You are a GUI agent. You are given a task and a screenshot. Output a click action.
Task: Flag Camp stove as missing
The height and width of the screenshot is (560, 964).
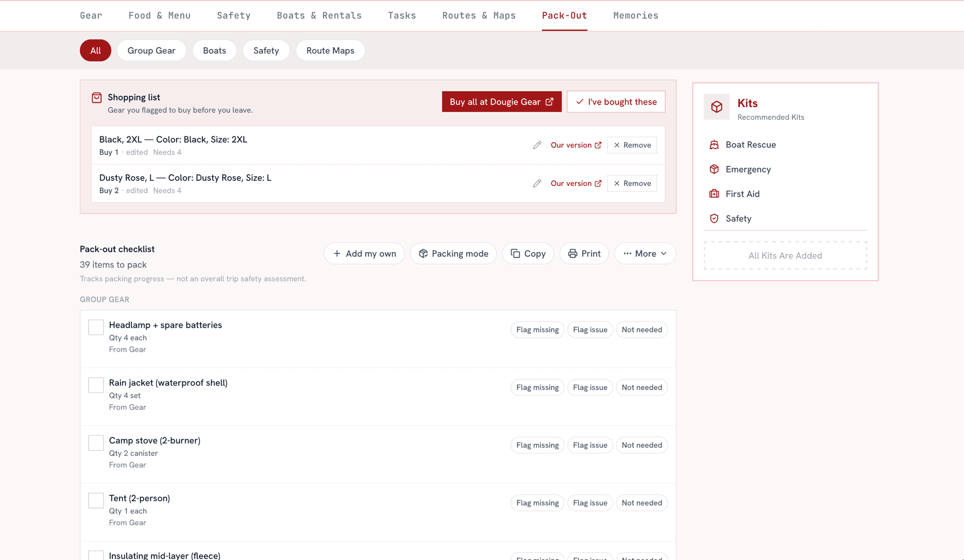[537, 445]
